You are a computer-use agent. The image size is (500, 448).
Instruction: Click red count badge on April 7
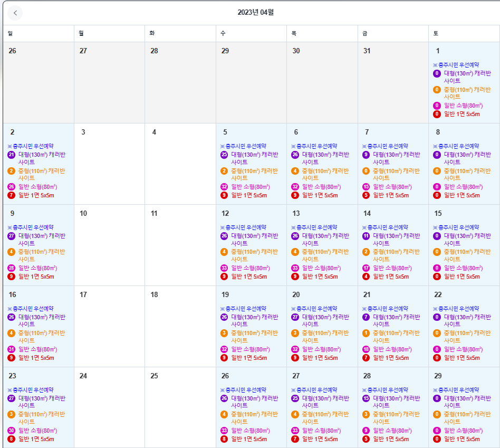[x=366, y=195]
